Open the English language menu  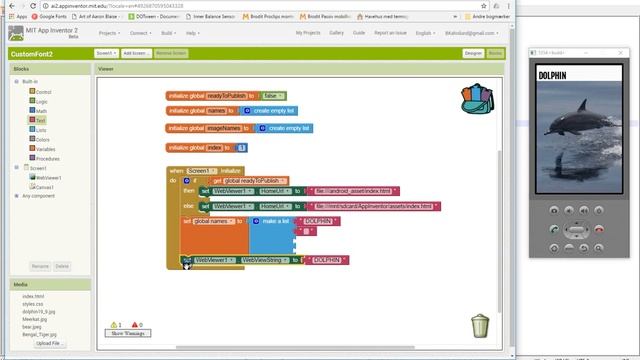point(425,33)
